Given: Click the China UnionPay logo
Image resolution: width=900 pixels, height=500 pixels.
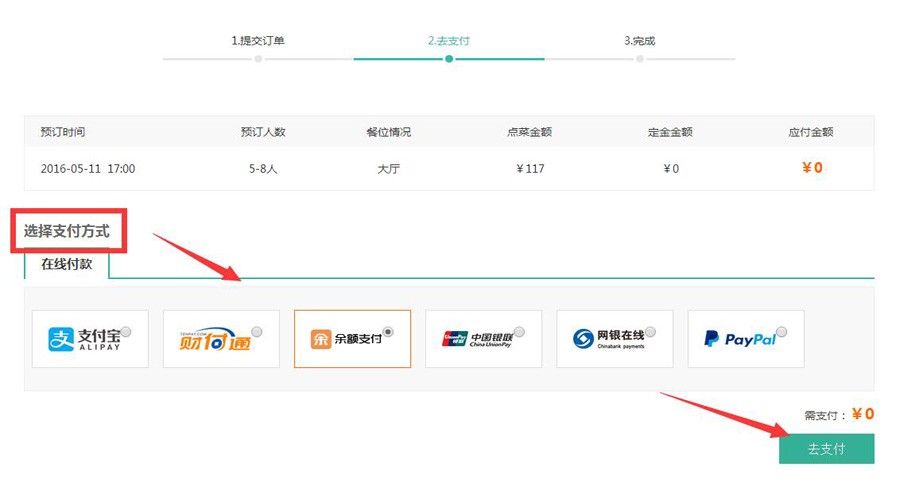Looking at the screenshot, I should coord(477,339).
